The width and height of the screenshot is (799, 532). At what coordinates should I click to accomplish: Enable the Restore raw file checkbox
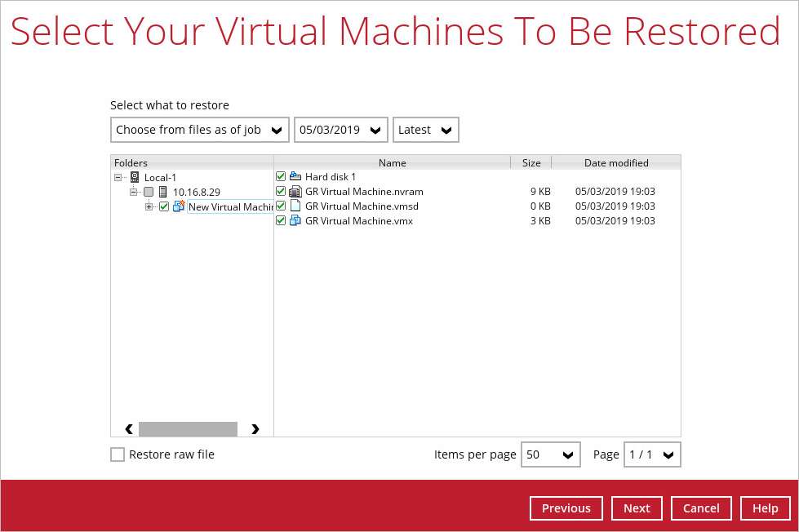coord(118,454)
